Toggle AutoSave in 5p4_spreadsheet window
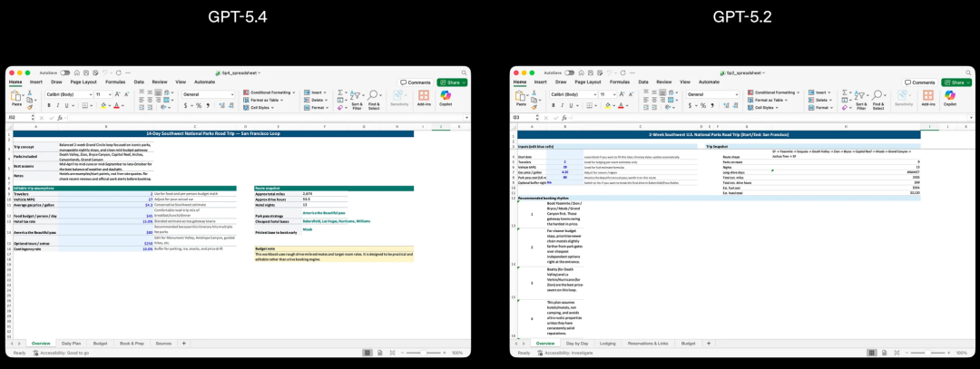The height and width of the screenshot is (369, 980). 65,73
